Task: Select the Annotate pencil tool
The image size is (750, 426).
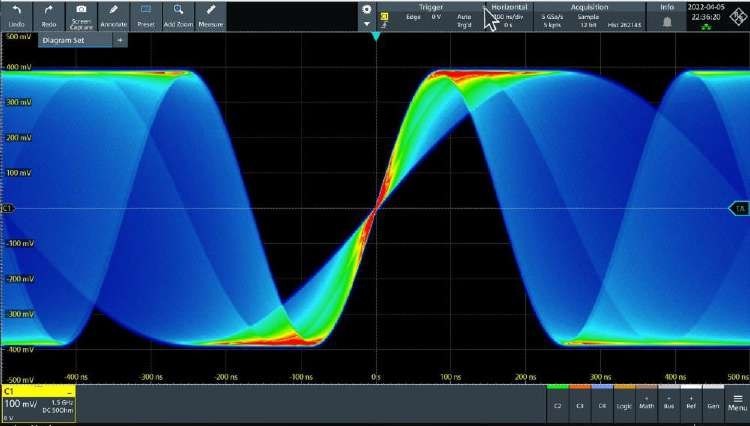Action: pos(114,14)
